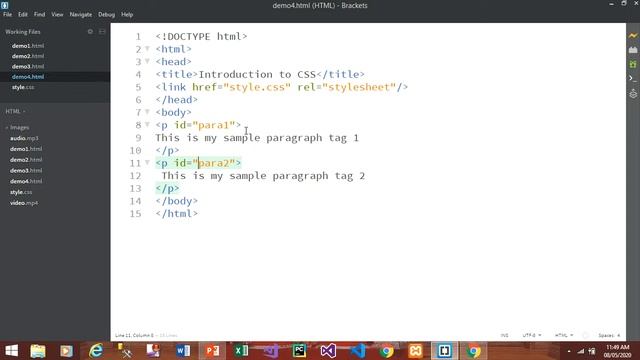Open the File menu

click(7, 14)
